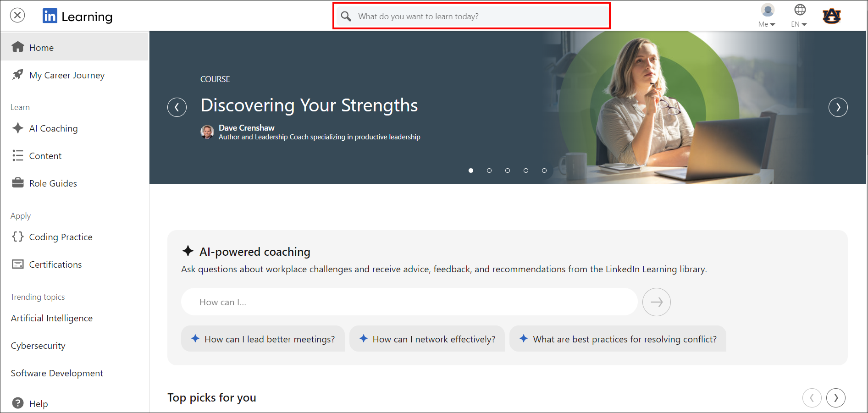The width and height of the screenshot is (868, 413).
Task: Close the sidebar with the X icon
Action: point(17,16)
